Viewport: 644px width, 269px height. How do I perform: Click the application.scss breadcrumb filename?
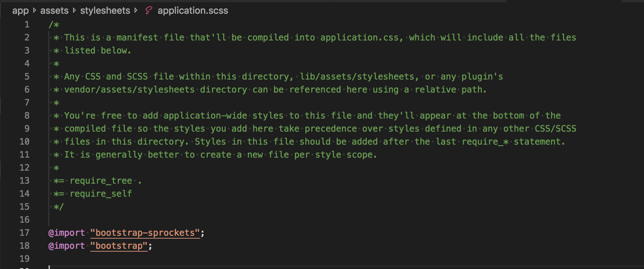point(192,10)
